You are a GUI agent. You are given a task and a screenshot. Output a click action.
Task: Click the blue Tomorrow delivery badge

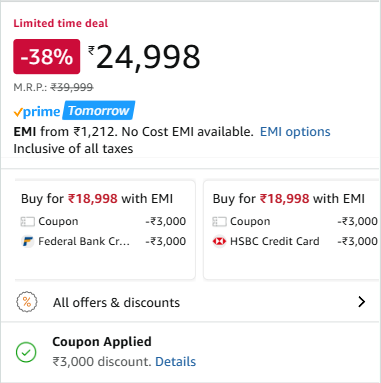coord(99,110)
